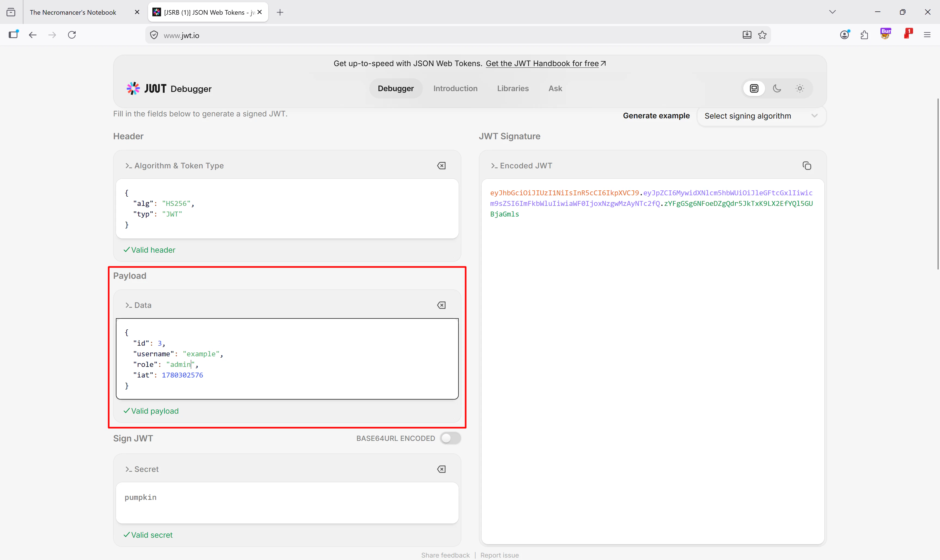Close the JSON Web Tokens tab
This screenshot has height=560, width=940.
click(x=260, y=12)
